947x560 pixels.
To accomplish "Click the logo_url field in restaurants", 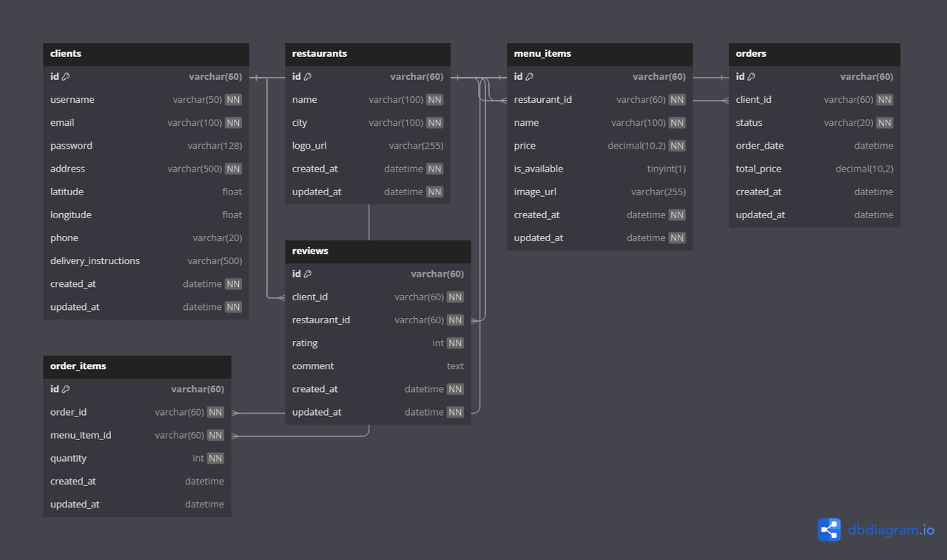I will [x=368, y=146].
